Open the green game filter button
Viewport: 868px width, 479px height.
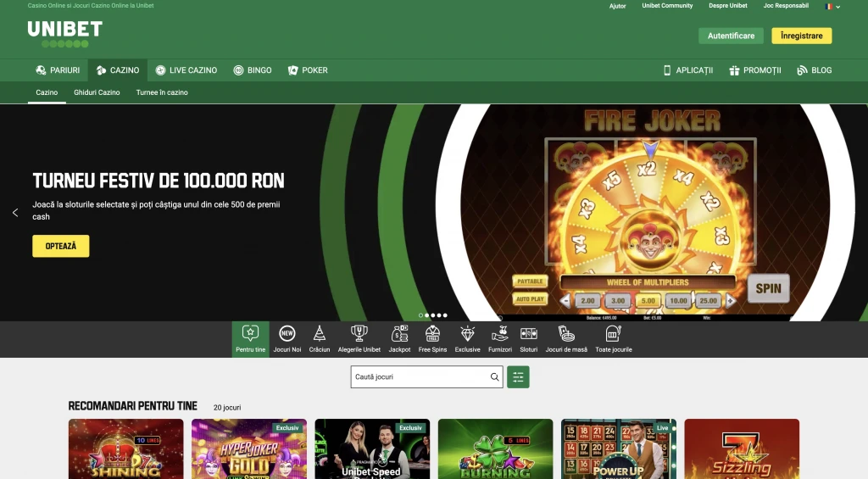[x=518, y=377]
